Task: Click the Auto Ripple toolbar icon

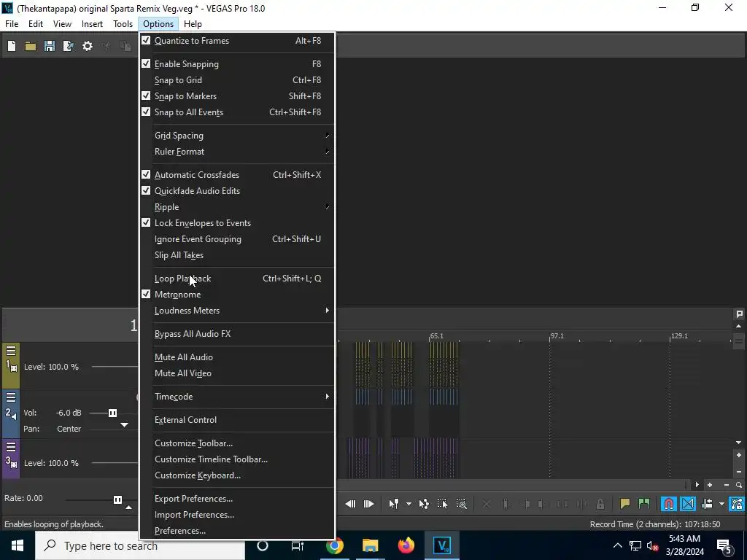Action: [x=707, y=504]
